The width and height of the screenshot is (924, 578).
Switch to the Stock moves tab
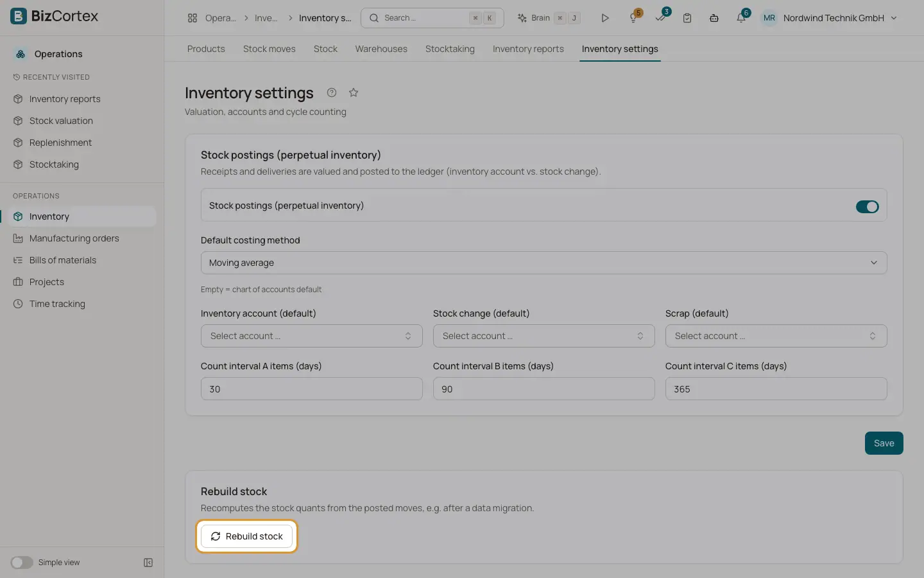[269, 49]
